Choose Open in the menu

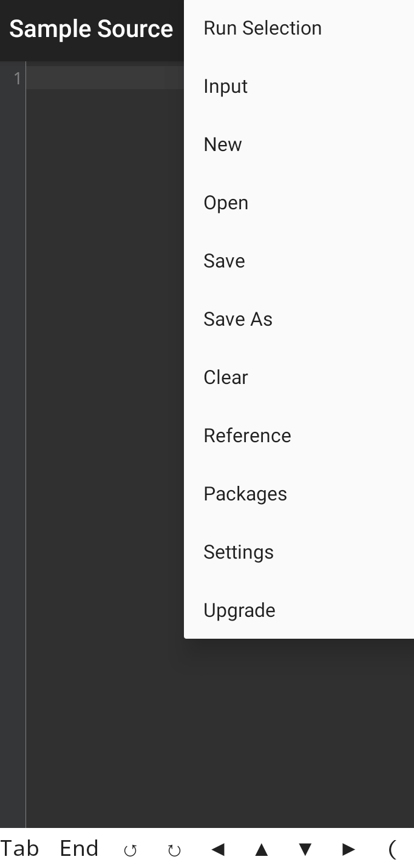(299, 203)
